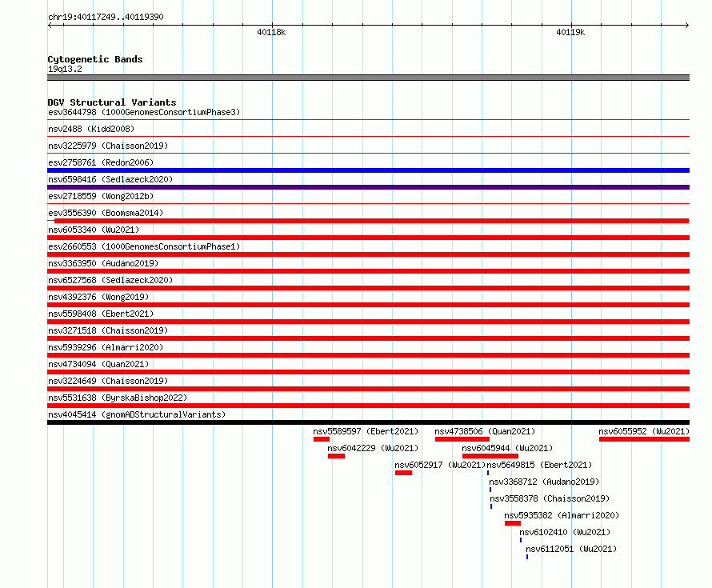Open nsv4392376 (Wong2019) variant
The width and height of the screenshot is (712, 588).
pyautogui.click(x=98, y=297)
